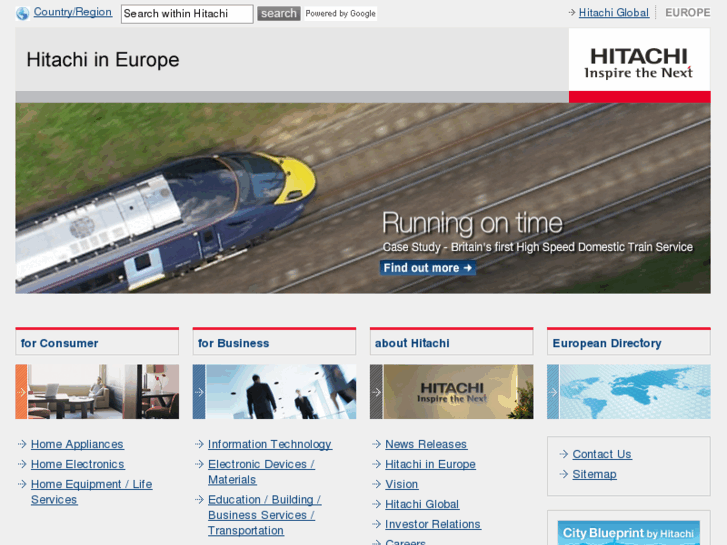The image size is (727, 545).
Task: Open the Home Electronics link
Action: point(77,464)
